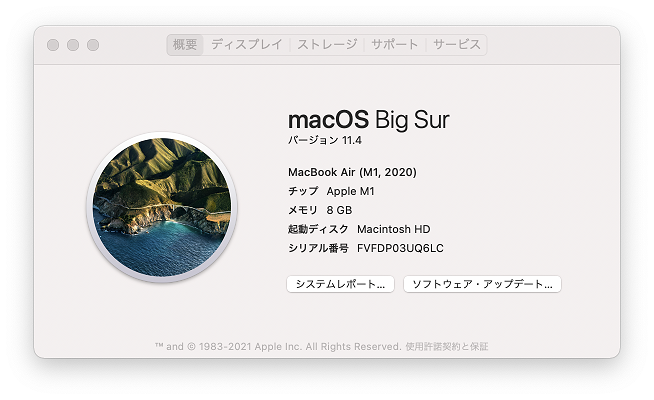This screenshot has height=400, width=654.
Task: Open システムレポート
Action: [x=340, y=284]
